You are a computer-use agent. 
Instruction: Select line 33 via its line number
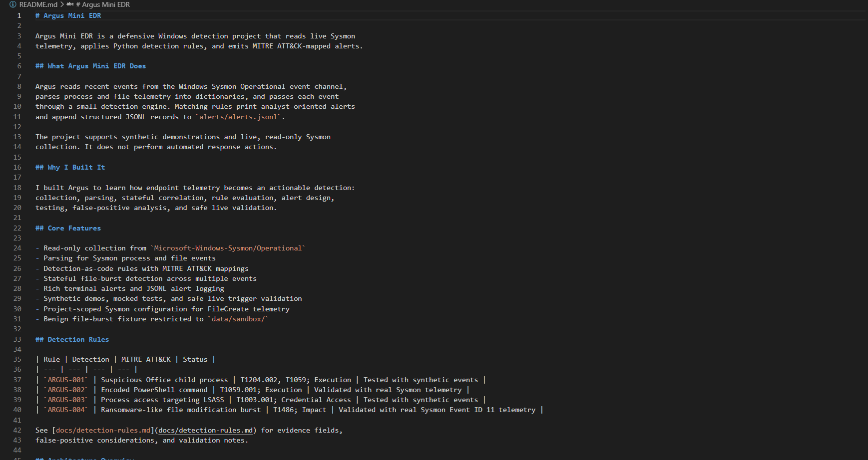tap(17, 339)
